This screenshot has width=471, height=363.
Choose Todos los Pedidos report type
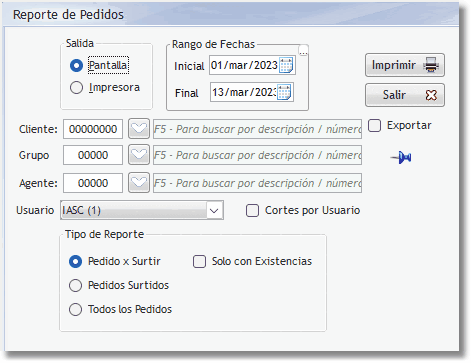coord(75,309)
